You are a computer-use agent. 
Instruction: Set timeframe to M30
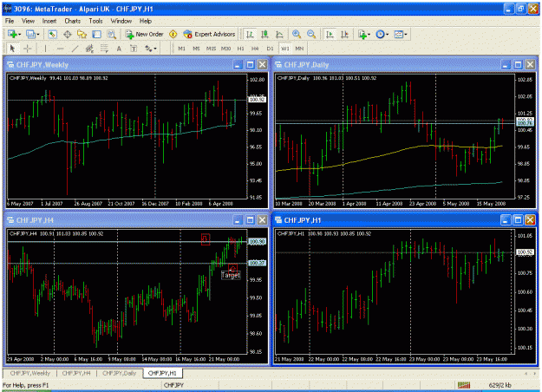coord(225,49)
